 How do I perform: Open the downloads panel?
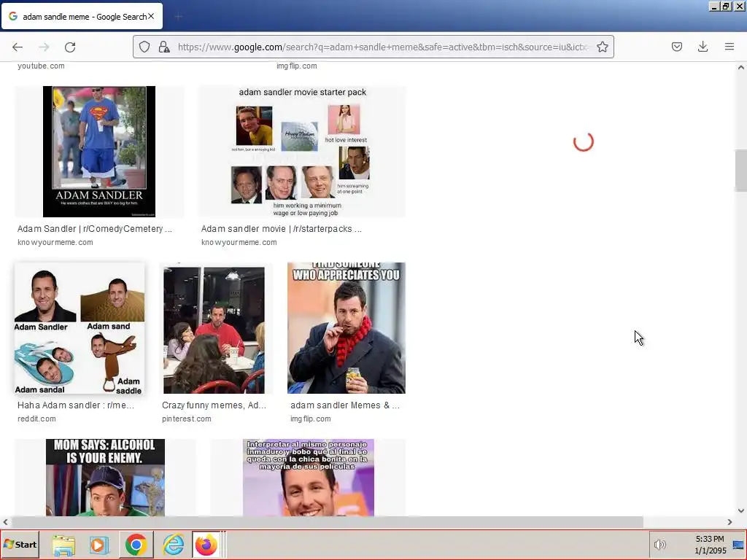(703, 47)
